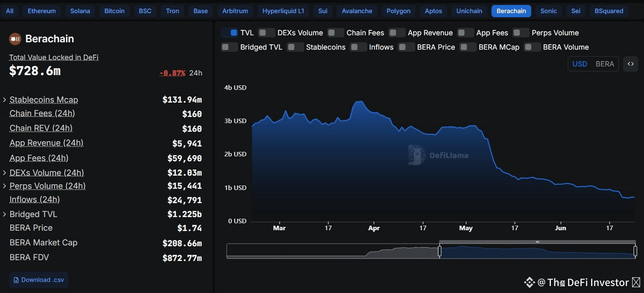The width and height of the screenshot is (644, 293).
Task: Turn on the BERA Price toggle
Action: [x=406, y=47]
